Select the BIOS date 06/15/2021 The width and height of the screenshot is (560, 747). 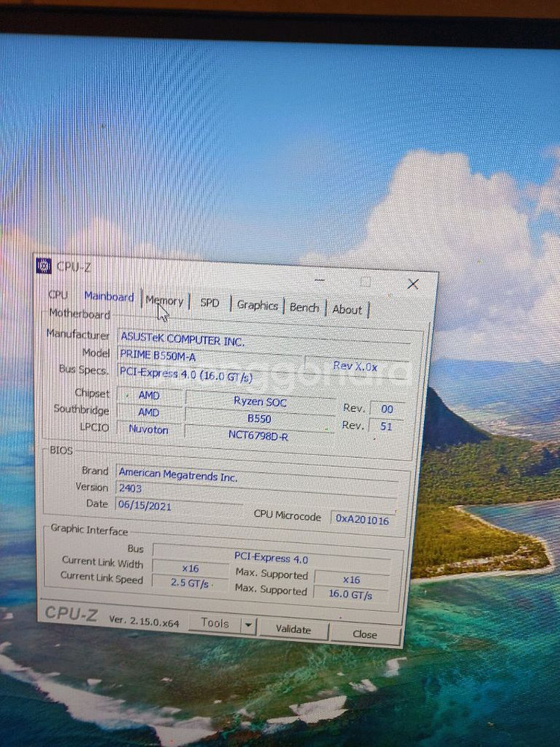178,506
